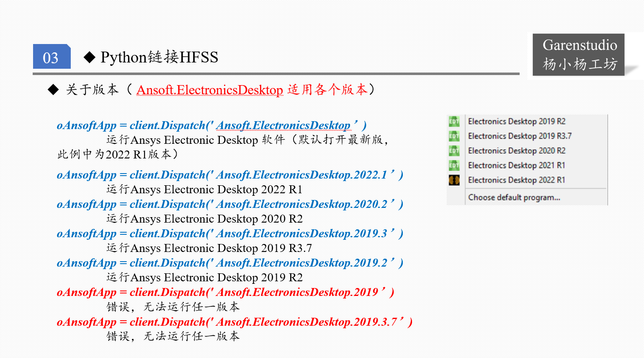Click the 关于版本 subtitle text
The image size is (644, 358).
click(93, 90)
